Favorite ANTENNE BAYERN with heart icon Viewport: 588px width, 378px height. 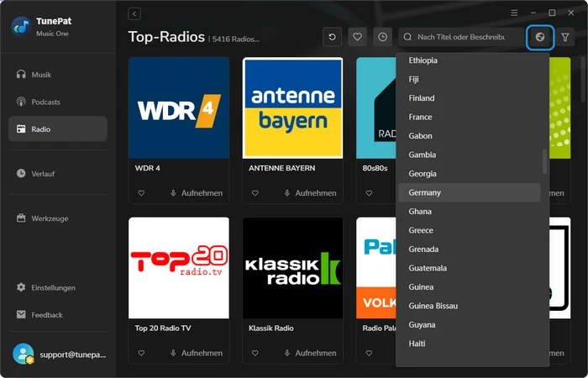[255, 192]
